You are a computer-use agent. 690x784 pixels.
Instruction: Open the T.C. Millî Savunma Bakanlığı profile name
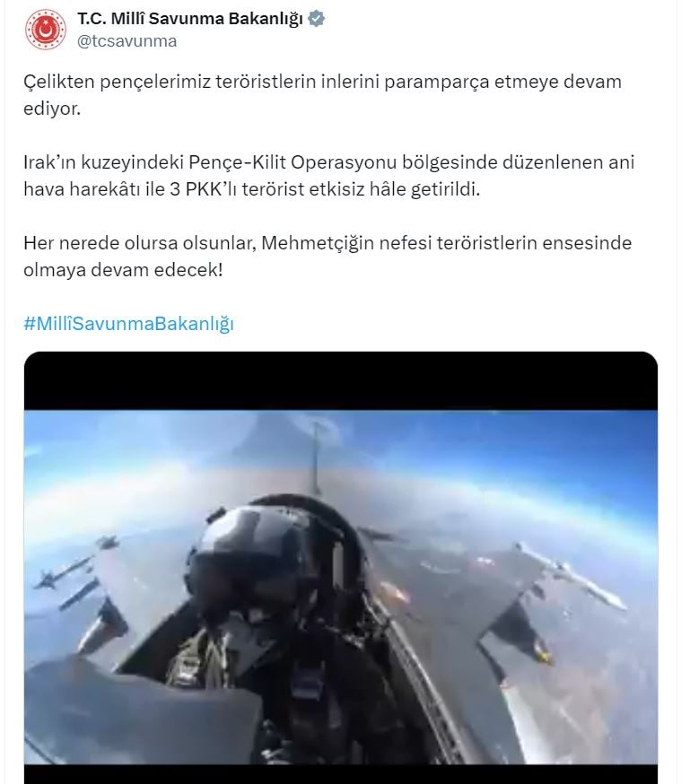(190, 19)
